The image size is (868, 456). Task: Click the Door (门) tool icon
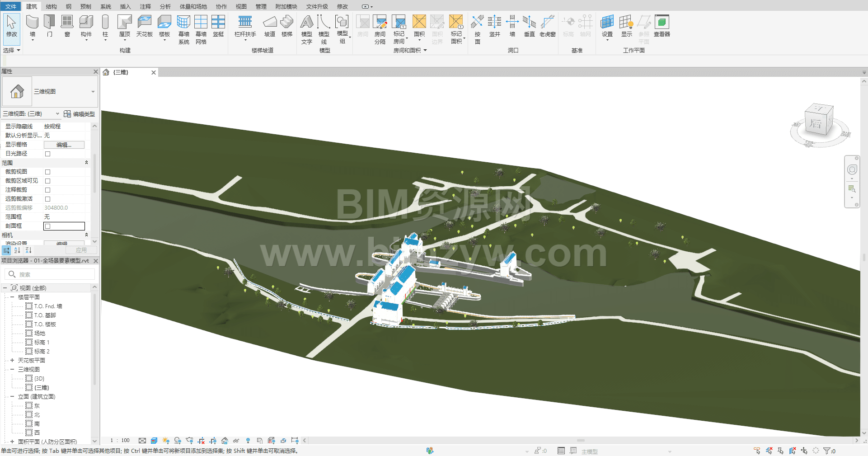(49, 26)
